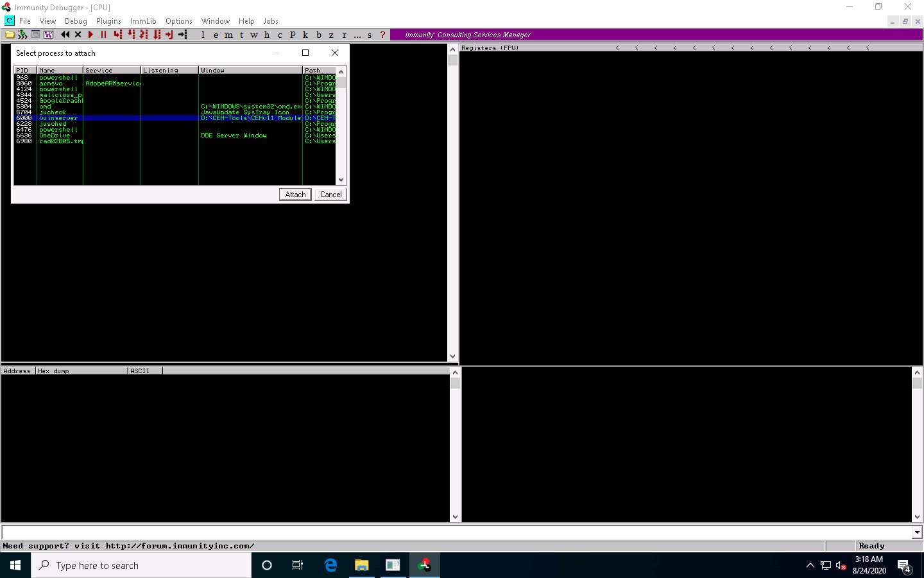This screenshot has width=924, height=578.
Task: Click the command input bar at bottom
Action: (456, 532)
